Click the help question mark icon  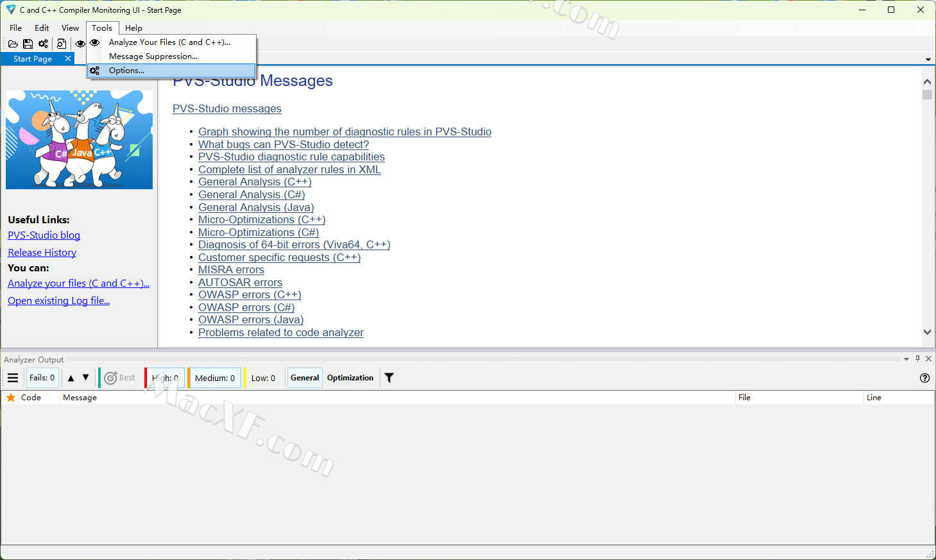pos(924,378)
